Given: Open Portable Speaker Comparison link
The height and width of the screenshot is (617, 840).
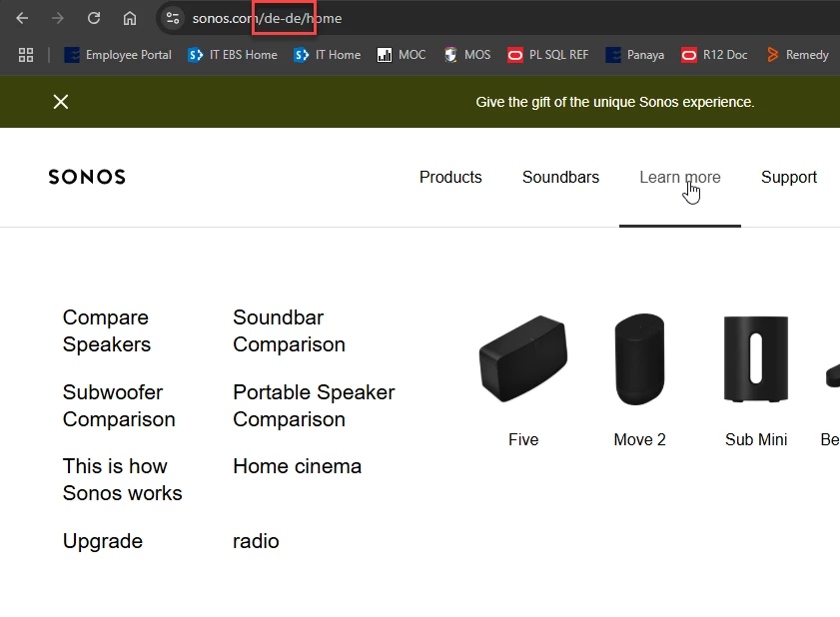Looking at the screenshot, I should pyautogui.click(x=314, y=406).
